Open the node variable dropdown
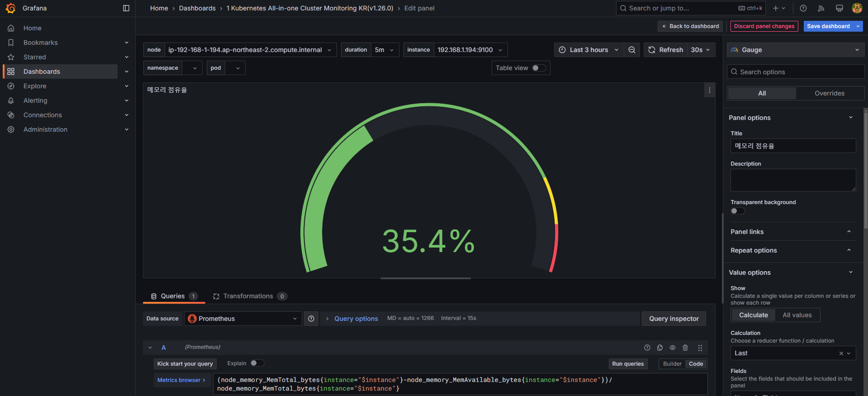This screenshot has width=868, height=396. [250, 50]
